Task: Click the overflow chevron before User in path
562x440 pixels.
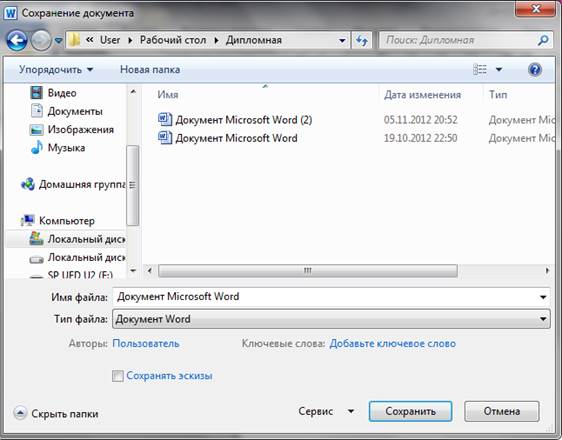Action: pyautogui.click(x=90, y=40)
